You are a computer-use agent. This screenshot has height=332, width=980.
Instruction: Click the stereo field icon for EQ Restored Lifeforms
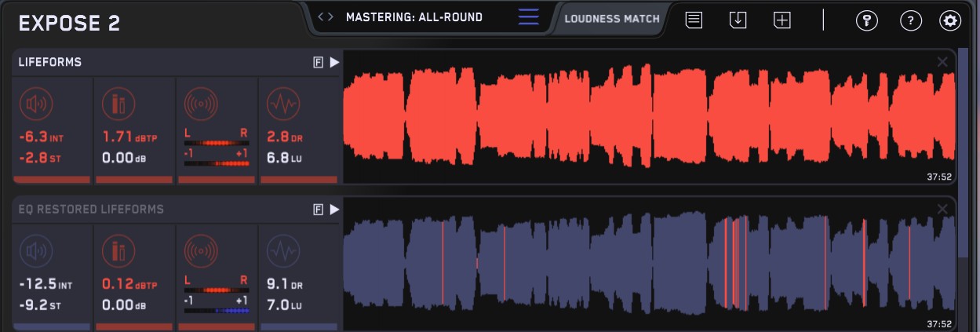coord(200,251)
